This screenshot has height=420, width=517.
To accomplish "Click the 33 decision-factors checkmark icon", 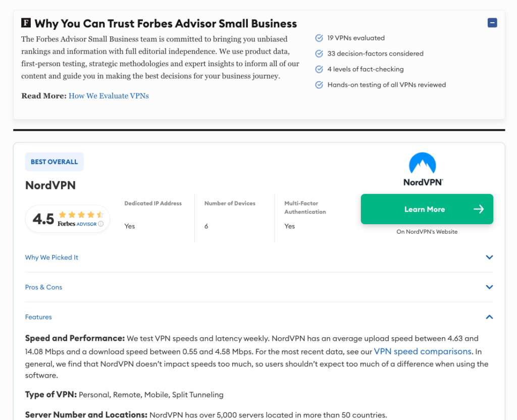I will pyautogui.click(x=319, y=54).
